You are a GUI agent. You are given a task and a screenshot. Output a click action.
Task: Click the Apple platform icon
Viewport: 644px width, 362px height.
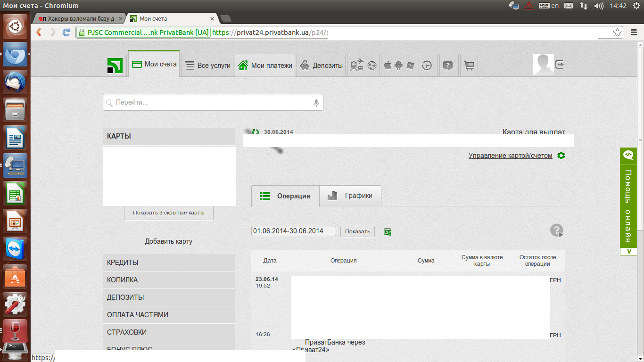[388, 65]
